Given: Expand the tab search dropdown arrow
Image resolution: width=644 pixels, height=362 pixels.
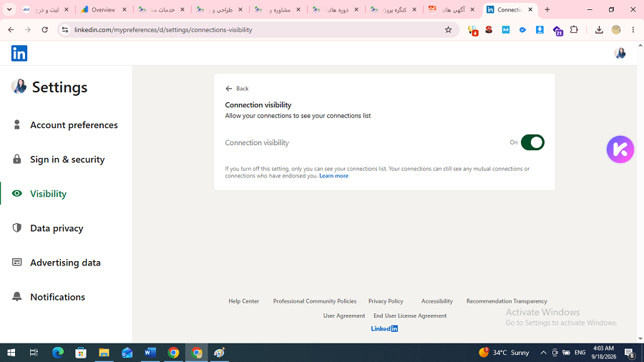Looking at the screenshot, I should (x=9, y=9).
